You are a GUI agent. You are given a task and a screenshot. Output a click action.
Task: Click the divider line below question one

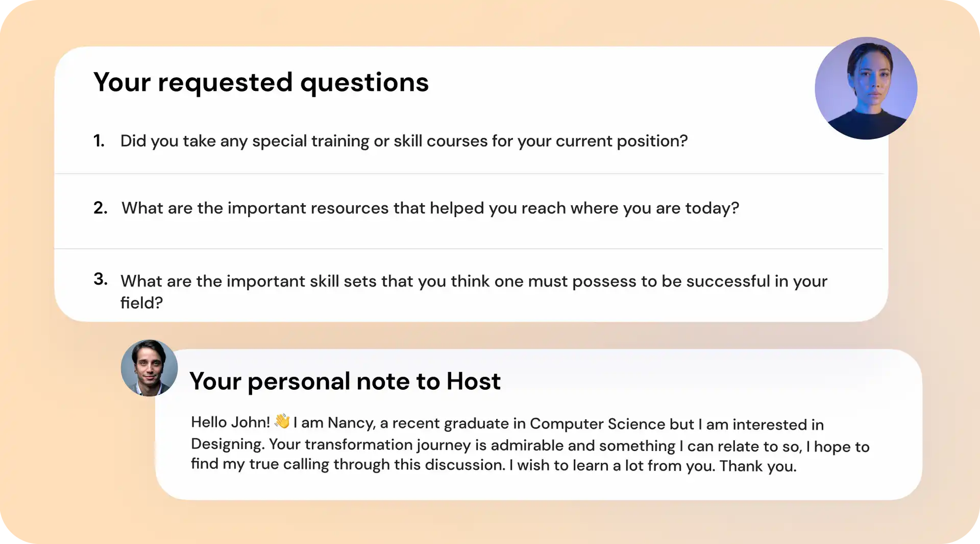pos(469,174)
